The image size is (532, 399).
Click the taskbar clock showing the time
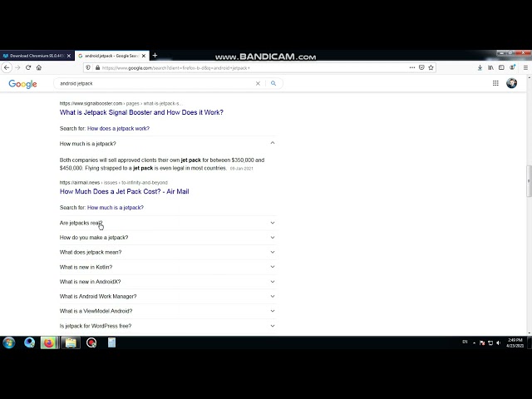[515, 342]
